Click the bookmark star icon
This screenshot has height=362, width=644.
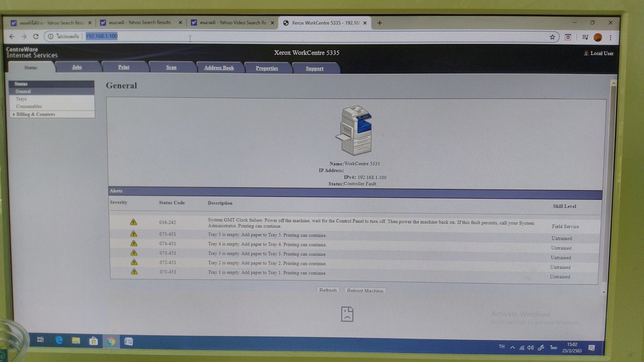[x=552, y=37]
